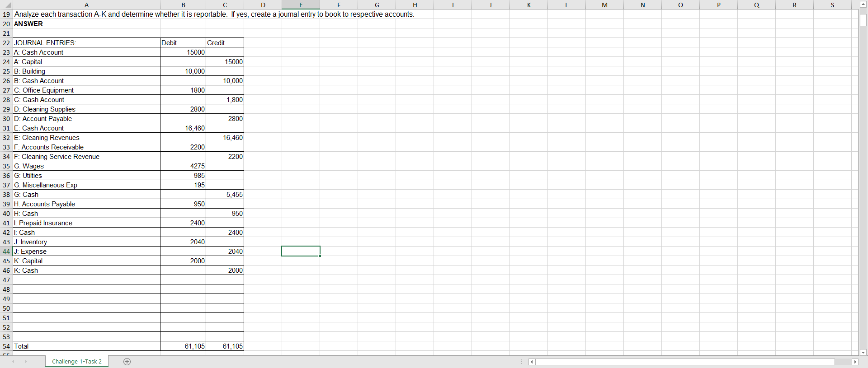Select cell 'JOURNAL ENTRIES:'

[86, 42]
